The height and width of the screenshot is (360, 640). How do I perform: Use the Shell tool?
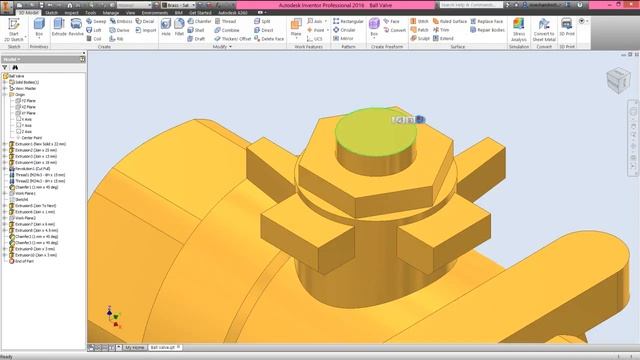point(196,30)
